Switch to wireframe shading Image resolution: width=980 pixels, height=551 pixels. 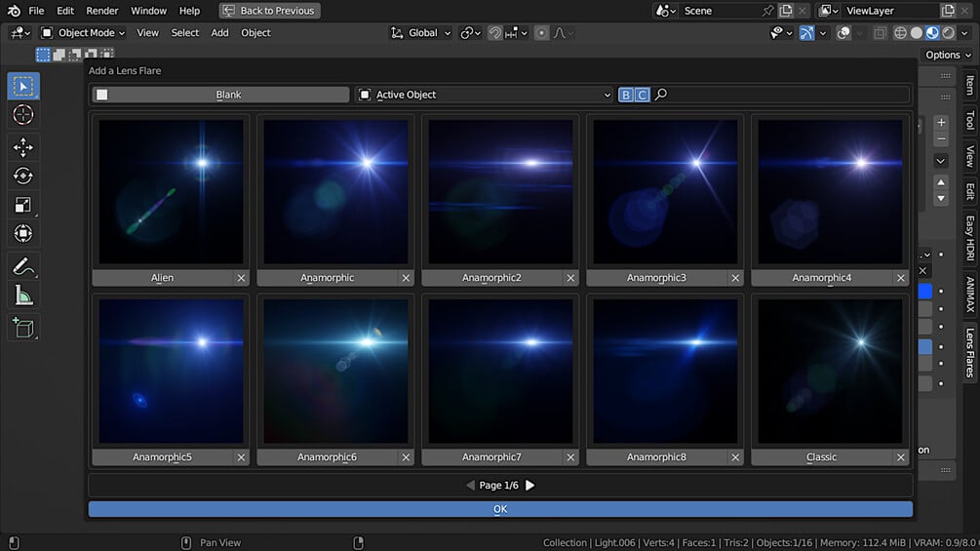tap(900, 32)
